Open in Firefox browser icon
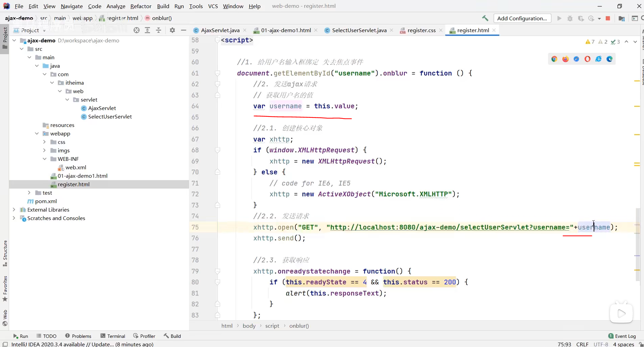 565,59
